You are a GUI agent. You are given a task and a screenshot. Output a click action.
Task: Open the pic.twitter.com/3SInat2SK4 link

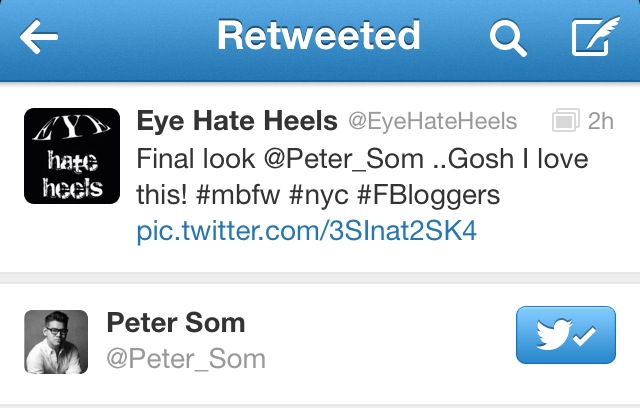coord(306,231)
